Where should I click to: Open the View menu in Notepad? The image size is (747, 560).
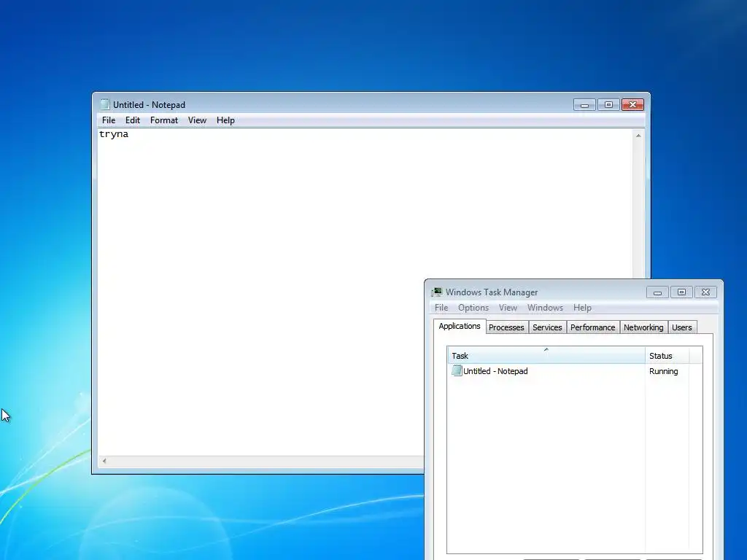[197, 120]
